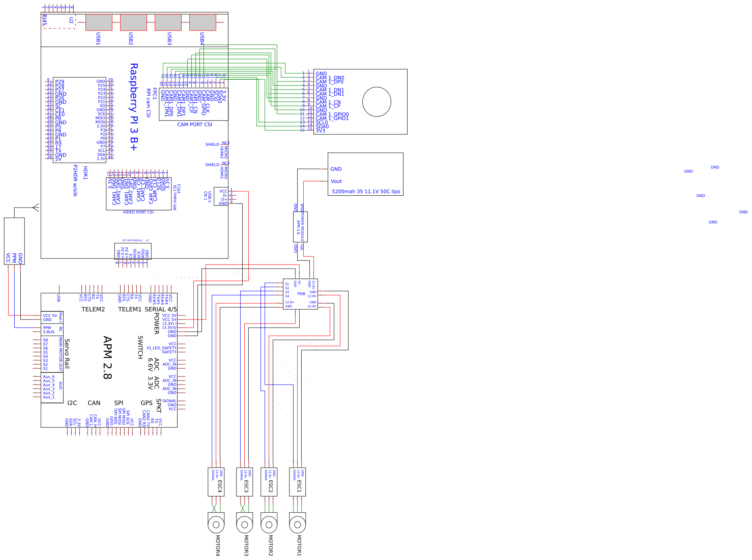Select the "CAM 1_GPIO1" pin label
Screen dimensions: 752x560
tap(332, 119)
